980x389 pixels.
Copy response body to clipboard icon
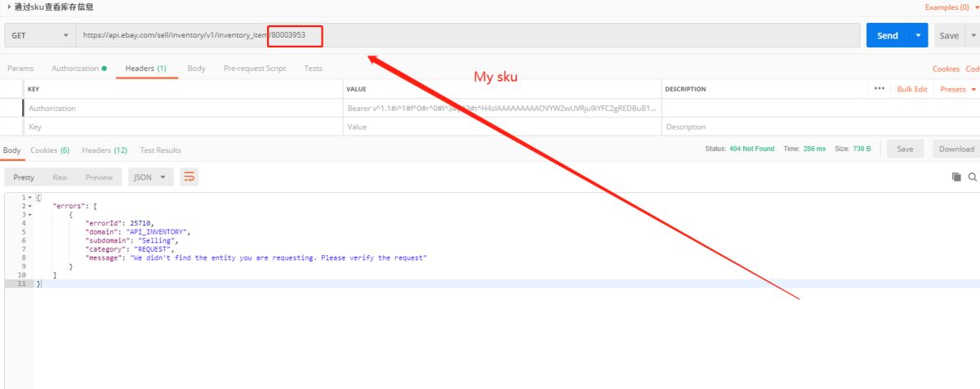pyautogui.click(x=956, y=177)
